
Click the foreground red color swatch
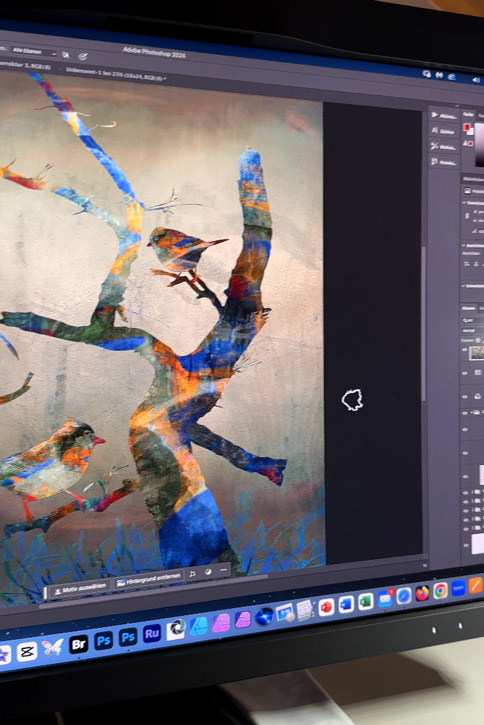point(467,127)
